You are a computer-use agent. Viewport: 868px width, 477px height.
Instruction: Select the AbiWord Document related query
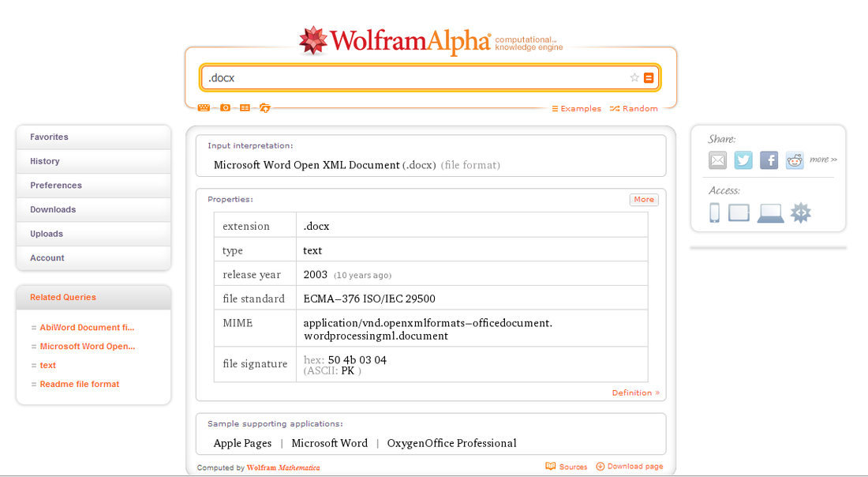click(87, 328)
